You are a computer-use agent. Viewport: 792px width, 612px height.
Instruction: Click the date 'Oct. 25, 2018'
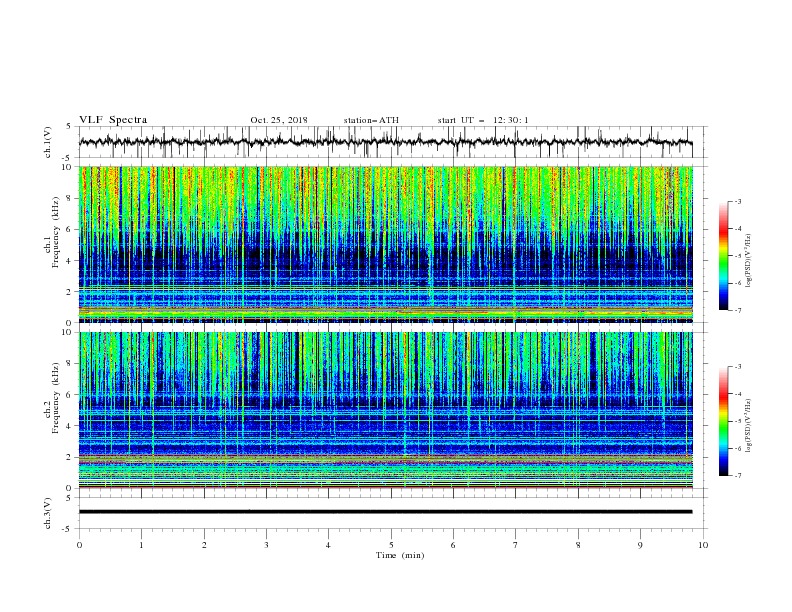pos(279,120)
